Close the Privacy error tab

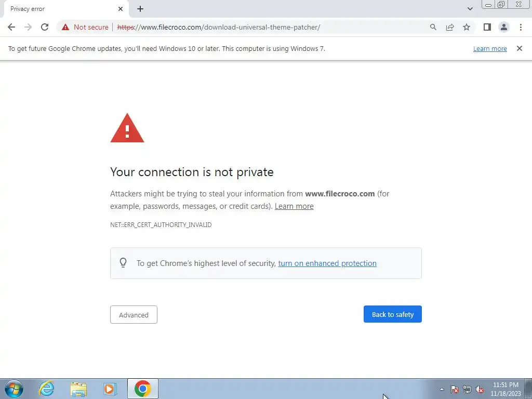[x=121, y=9]
